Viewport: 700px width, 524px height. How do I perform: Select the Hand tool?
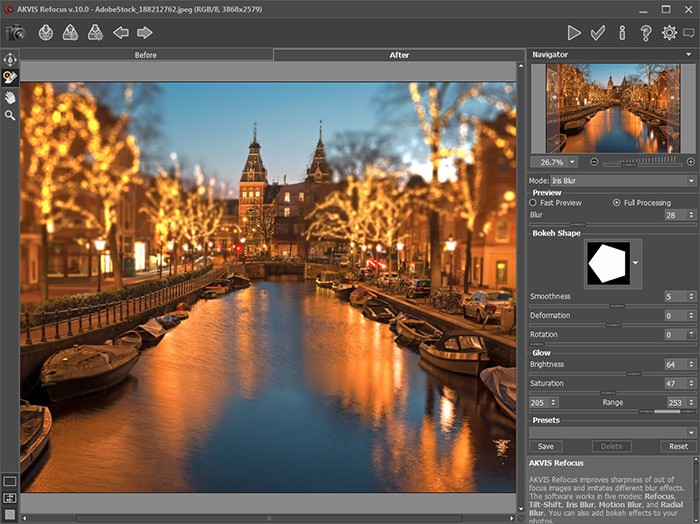[x=10, y=97]
